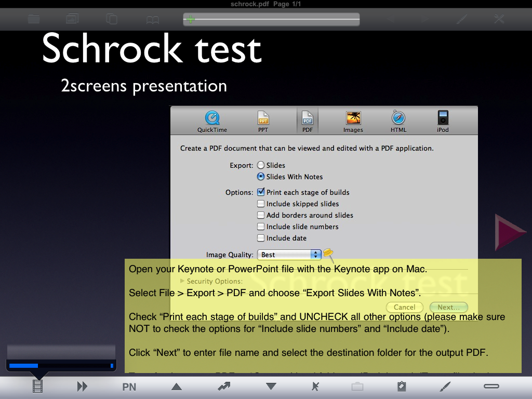Click the Cancel button
The height and width of the screenshot is (399, 532).
[404, 307]
